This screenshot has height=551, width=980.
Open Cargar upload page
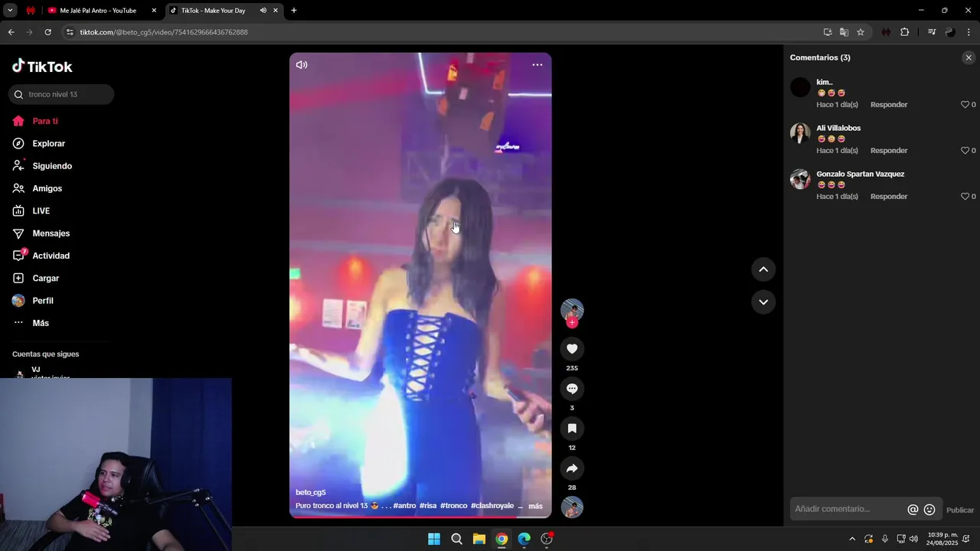click(x=35, y=279)
